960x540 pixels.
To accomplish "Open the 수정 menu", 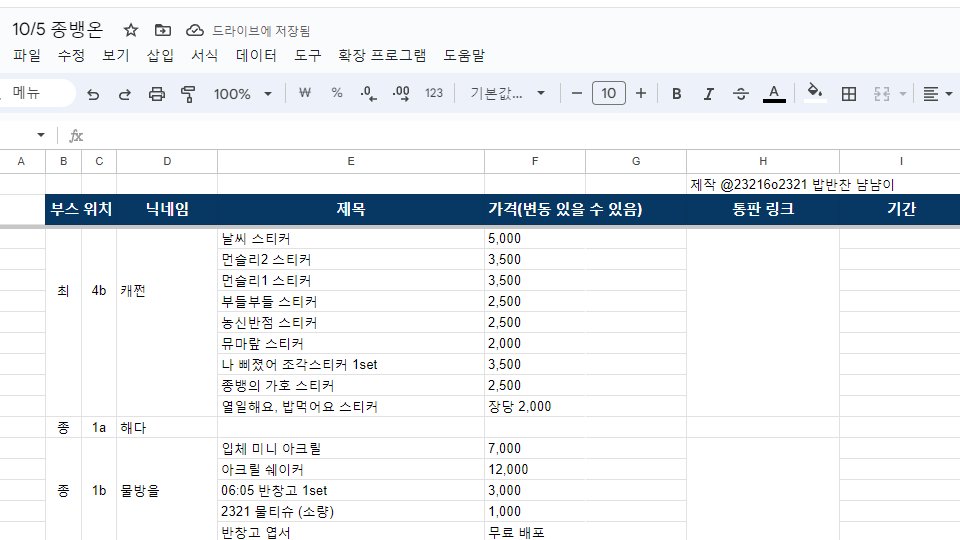I will pos(71,56).
